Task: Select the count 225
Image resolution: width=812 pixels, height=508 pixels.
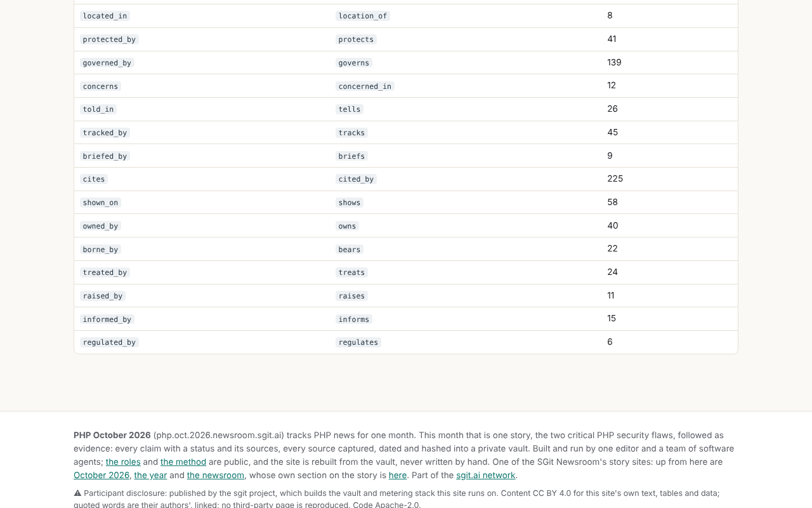Action: [x=615, y=178]
